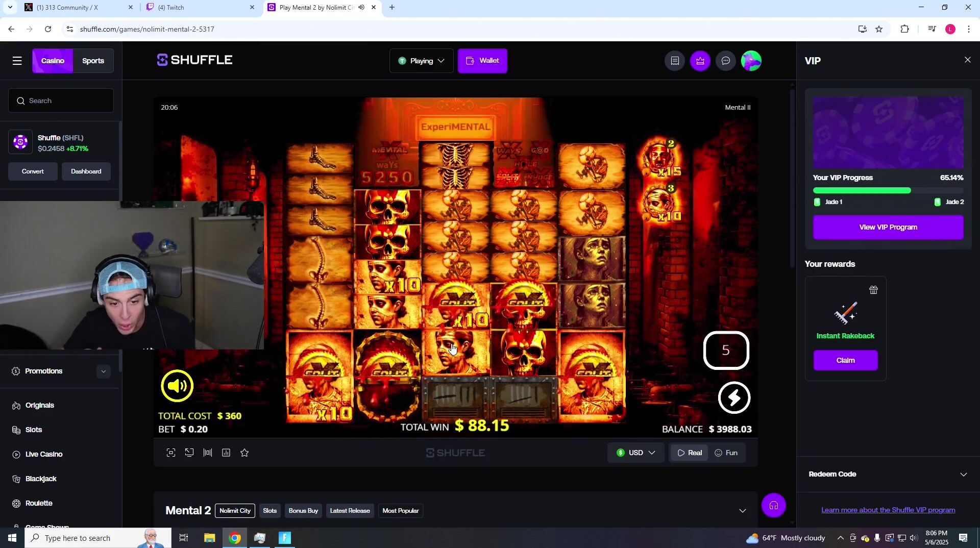The height and width of the screenshot is (548, 980).
Task: Select the Sports tab
Action: 93,61
